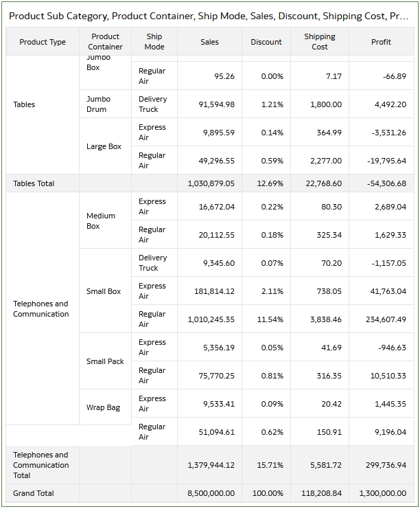Click the Tables product type cell

click(24, 104)
